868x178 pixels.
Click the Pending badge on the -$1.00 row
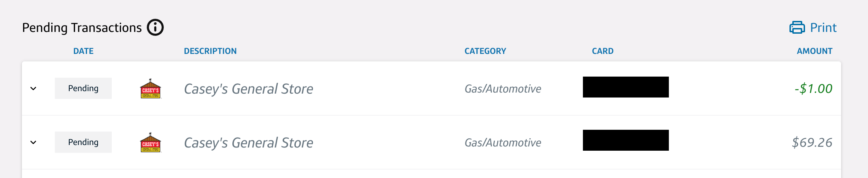(x=83, y=88)
